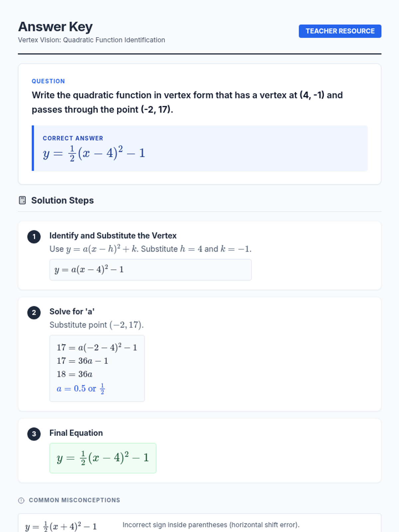
Task: Click the blue QUESTION label
Action: click(x=48, y=81)
